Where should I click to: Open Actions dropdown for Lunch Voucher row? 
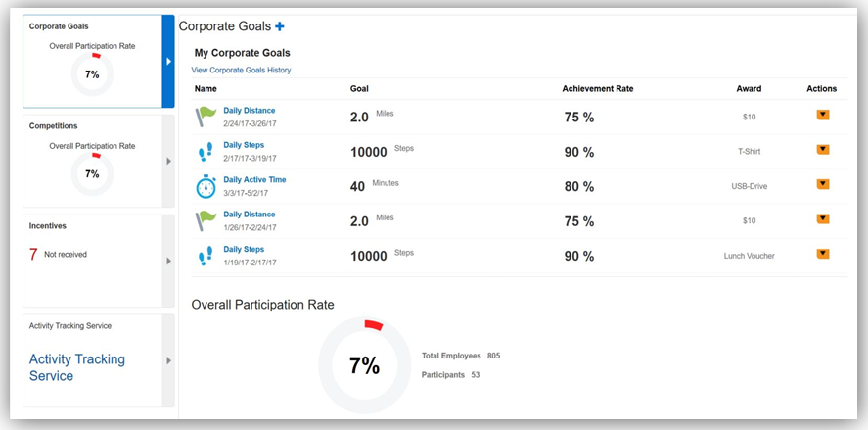pyautogui.click(x=822, y=254)
